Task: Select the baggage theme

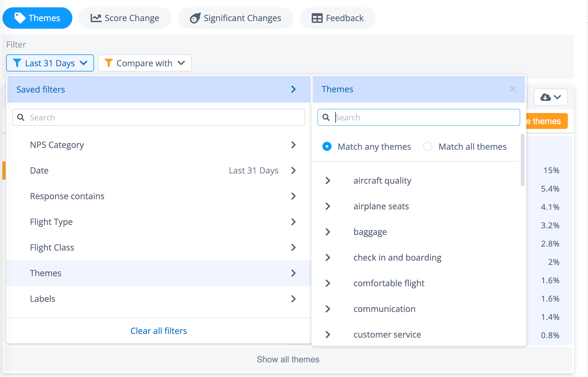Action: pyautogui.click(x=370, y=232)
